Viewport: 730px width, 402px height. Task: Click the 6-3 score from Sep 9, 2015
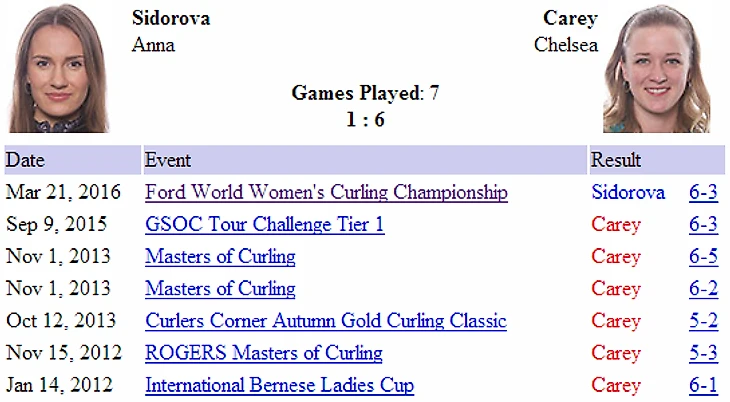(703, 225)
